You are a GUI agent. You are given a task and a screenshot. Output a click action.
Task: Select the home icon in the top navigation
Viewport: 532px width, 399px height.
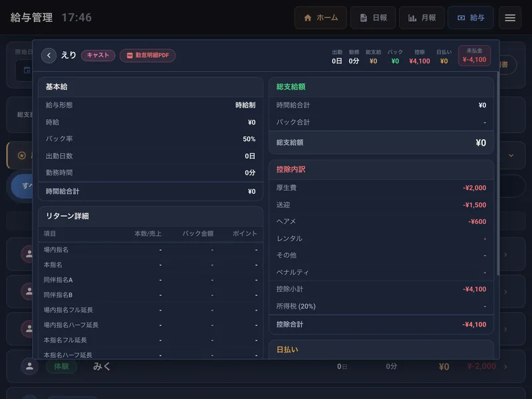coord(308,18)
